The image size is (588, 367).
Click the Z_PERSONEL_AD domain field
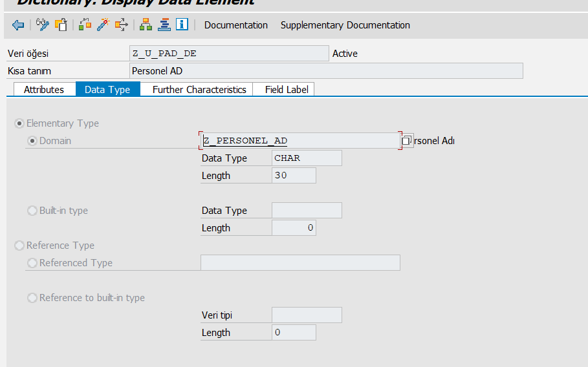point(299,141)
